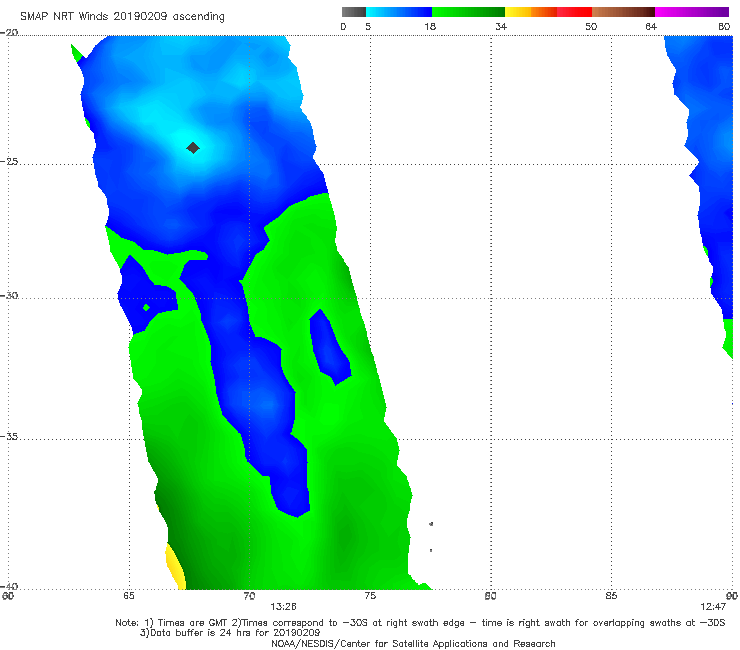The height and width of the screenshot is (650, 740).
Task: Click the longitude label '80'
Action: (x=491, y=596)
